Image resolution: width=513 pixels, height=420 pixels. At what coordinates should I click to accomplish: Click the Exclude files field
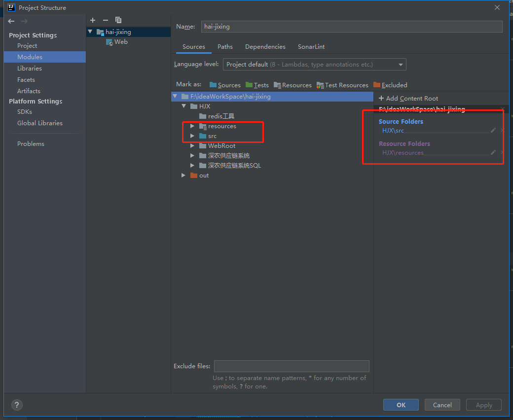point(292,366)
